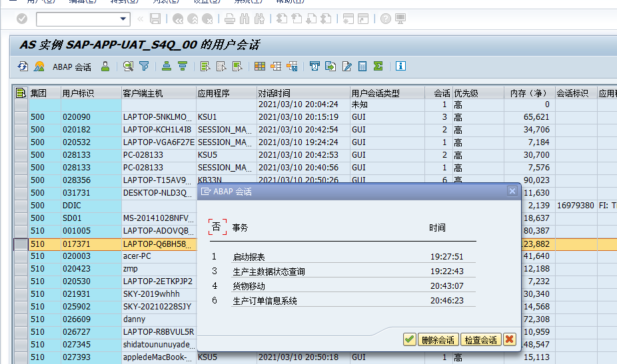
Task: Click the KSU1 application cell
Action: tap(227, 117)
